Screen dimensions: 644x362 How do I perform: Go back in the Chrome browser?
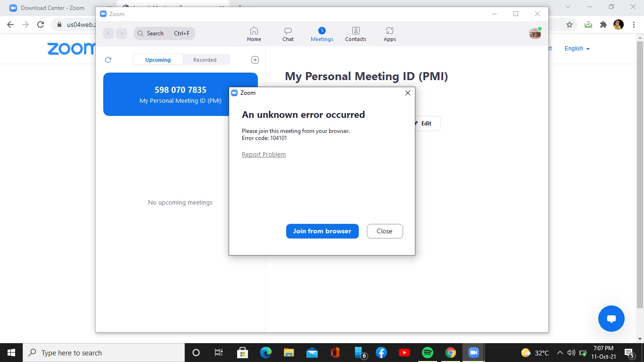10,25
